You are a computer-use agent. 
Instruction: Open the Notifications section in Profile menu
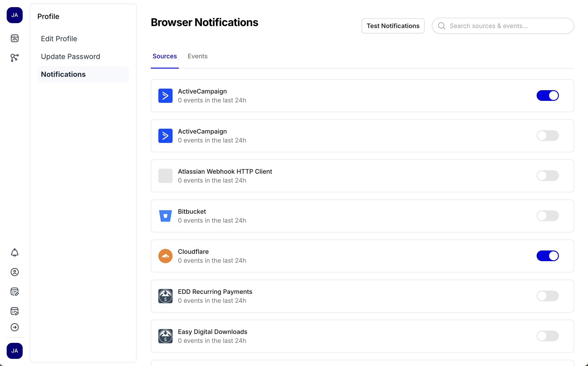(x=63, y=74)
